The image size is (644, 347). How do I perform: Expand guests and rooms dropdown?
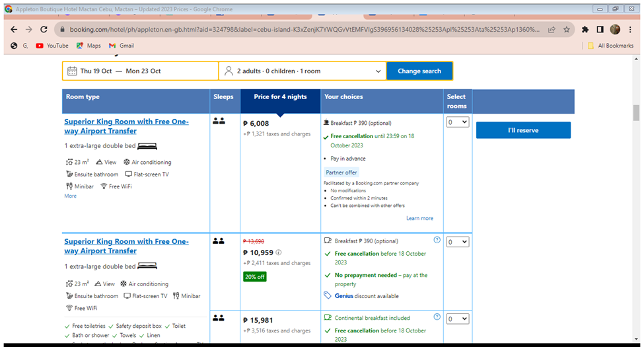pyautogui.click(x=303, y=71)
